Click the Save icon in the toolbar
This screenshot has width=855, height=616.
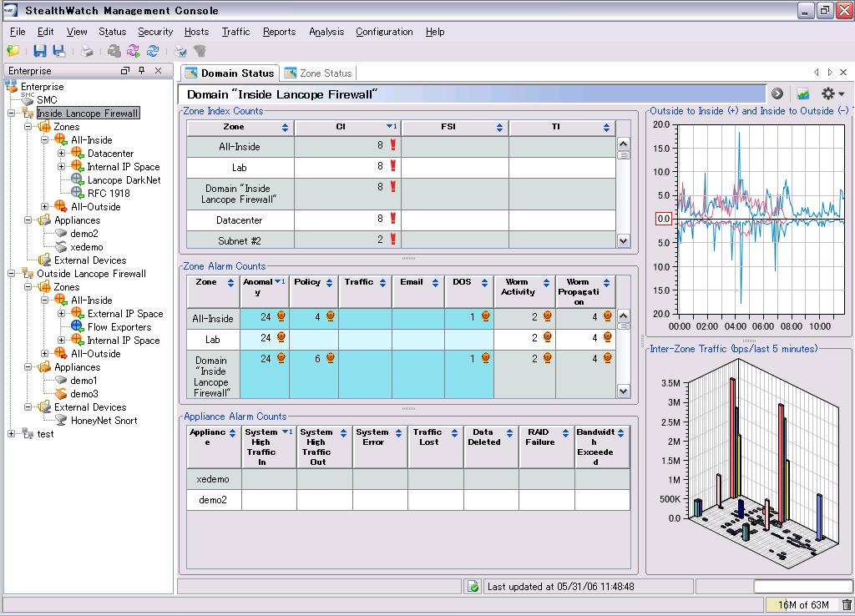tap(39, 51)
